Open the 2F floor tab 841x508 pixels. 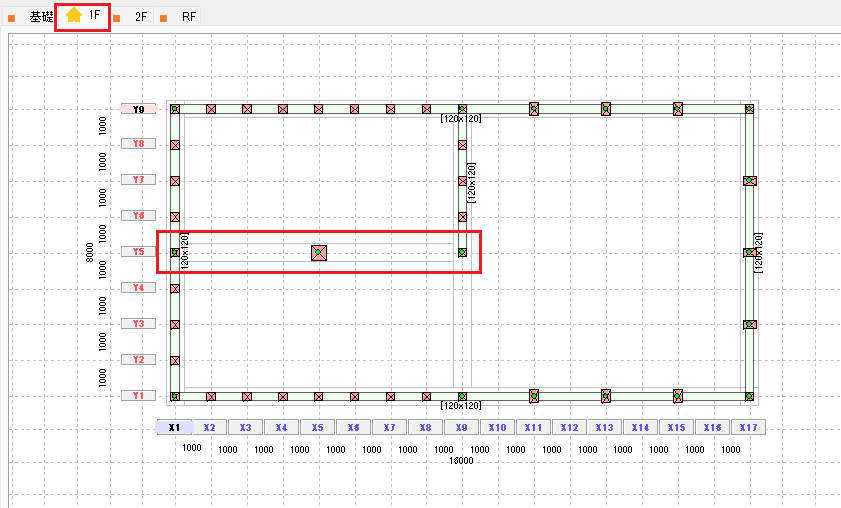pyautogui.click(x=141, y=17)
